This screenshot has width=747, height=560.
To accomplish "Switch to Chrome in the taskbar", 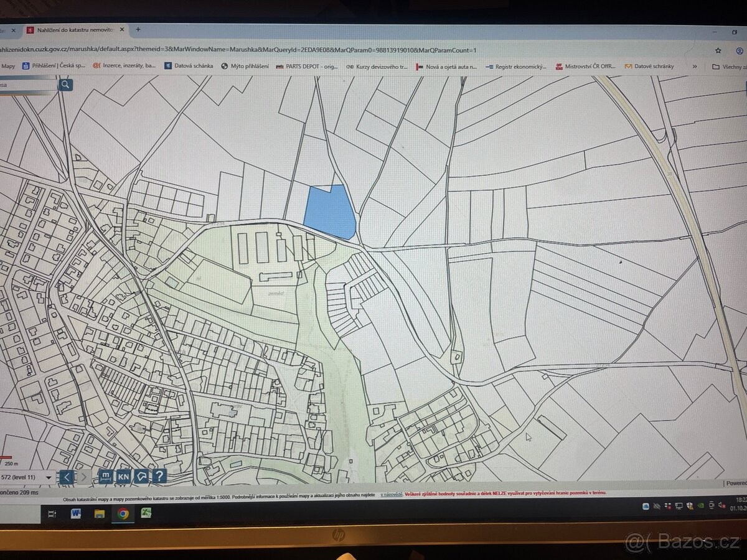I will (x=123, y=513).
